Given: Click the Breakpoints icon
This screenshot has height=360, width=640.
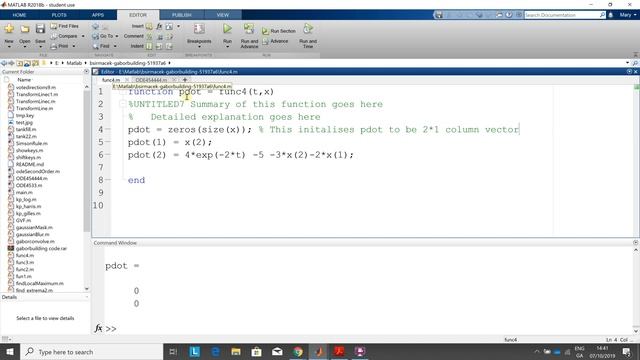Looking at the screenshot, I should tap(199, 29).
